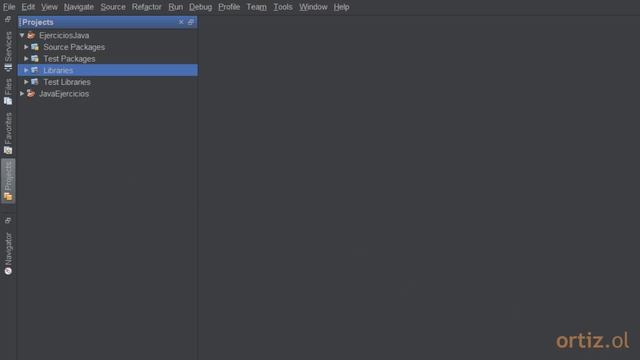Select the EjerciciosJava project label
Screen dimensions: 640x360
64,36
